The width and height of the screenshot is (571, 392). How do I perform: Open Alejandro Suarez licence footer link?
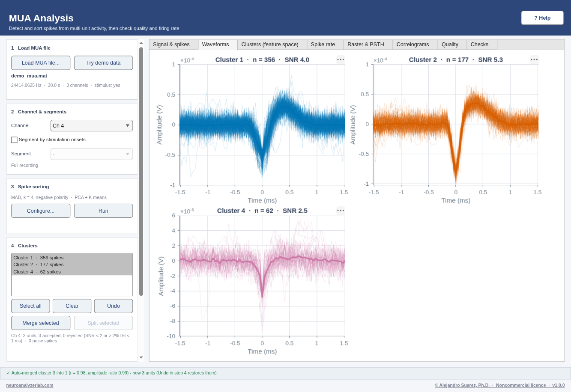click(499, 385)
